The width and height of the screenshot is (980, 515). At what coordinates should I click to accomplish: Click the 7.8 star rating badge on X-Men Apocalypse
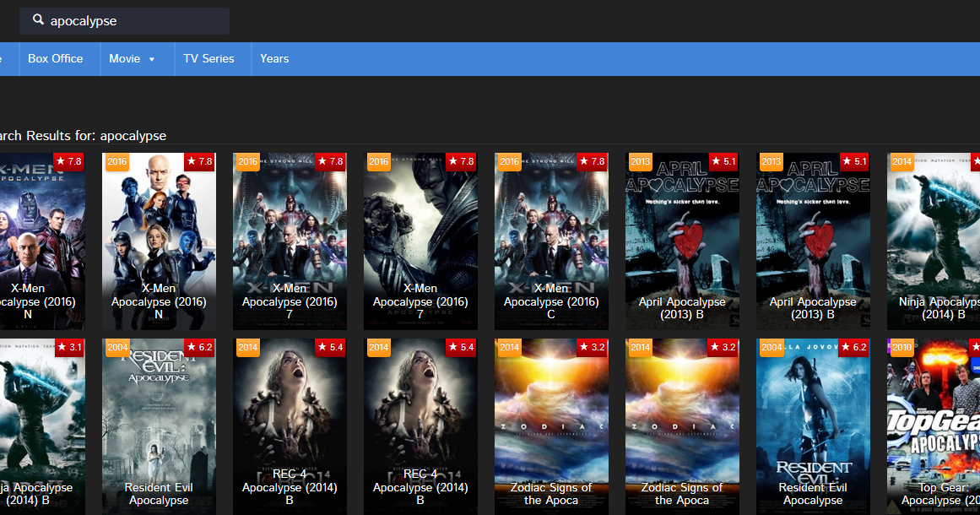coord(199,161)
